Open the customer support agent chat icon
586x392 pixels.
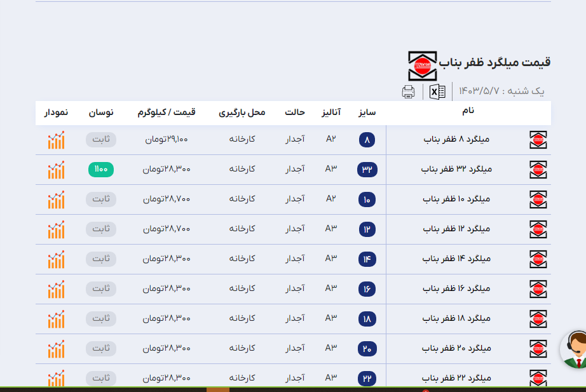(575, 351)
